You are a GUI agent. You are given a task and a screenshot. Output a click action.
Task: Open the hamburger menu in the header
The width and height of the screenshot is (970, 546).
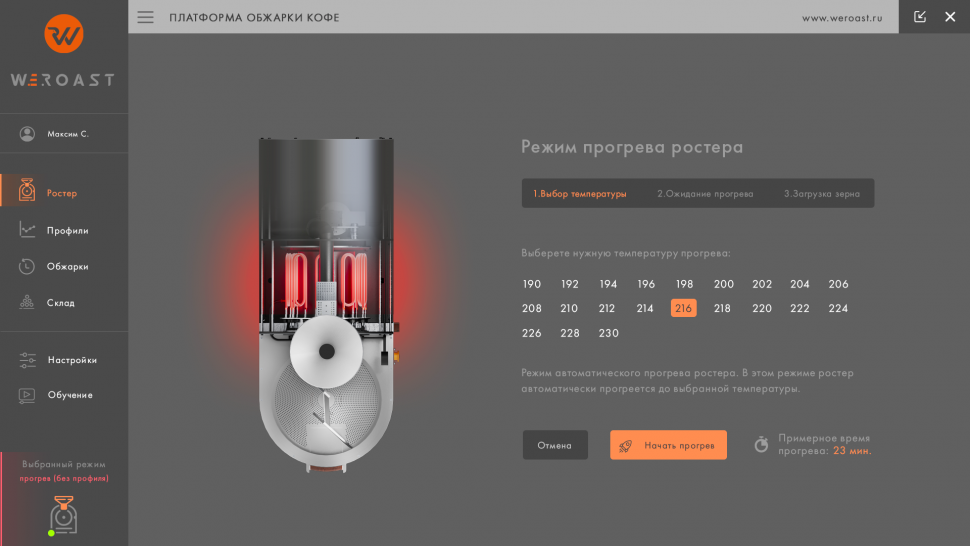(145, 17)
